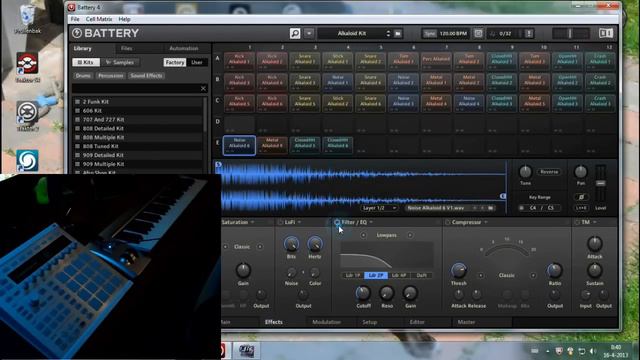The image size is (640, 360).
Task: Switch to the Setup tab
Action: (x=369, y=322)
